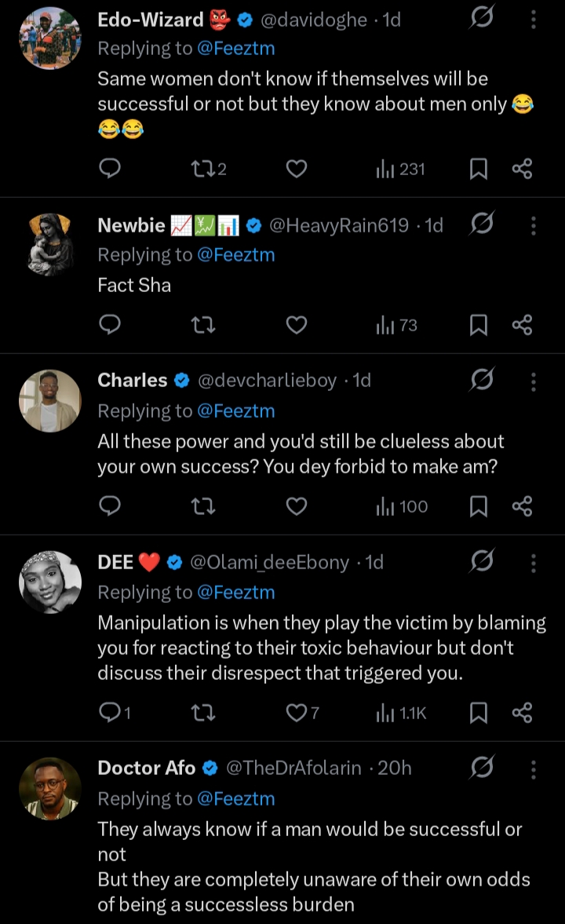The image size is (565, 924).
Task: Share DEE's tweet about manipulation
Action: click(522, 712)
